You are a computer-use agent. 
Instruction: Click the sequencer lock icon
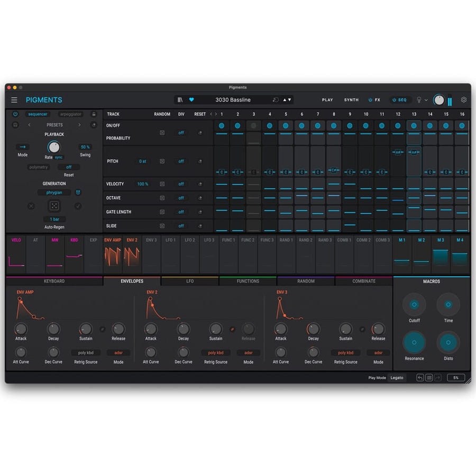pos(94,114)
